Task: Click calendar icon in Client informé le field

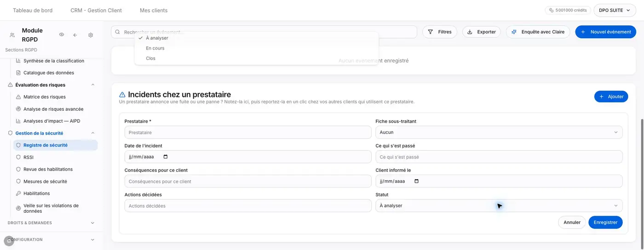Action: [417, 181]
